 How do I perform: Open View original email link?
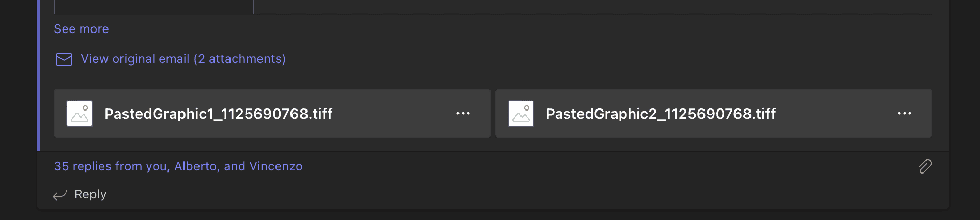[x=135, y=59]
